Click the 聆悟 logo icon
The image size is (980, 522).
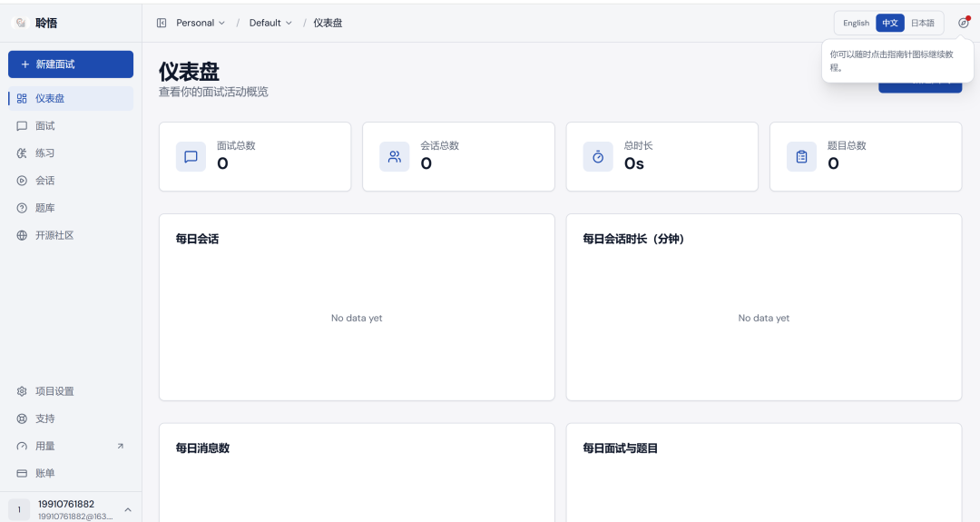21,23
